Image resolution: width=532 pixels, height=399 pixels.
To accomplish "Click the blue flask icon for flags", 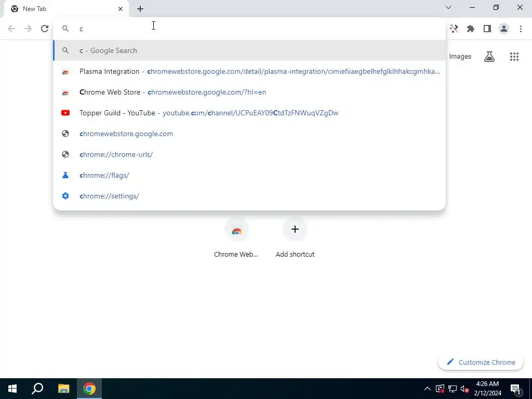I will pos(65,175).
